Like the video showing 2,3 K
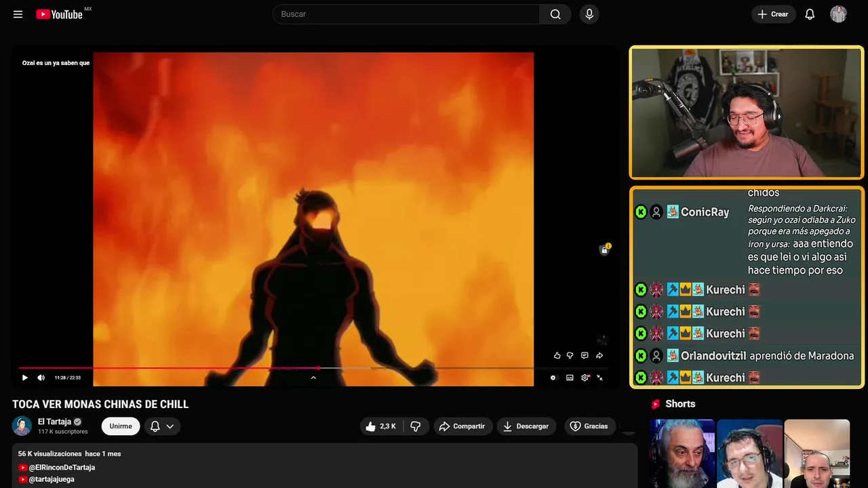This screenshot has height=488, width=868. tap(381, 426)
